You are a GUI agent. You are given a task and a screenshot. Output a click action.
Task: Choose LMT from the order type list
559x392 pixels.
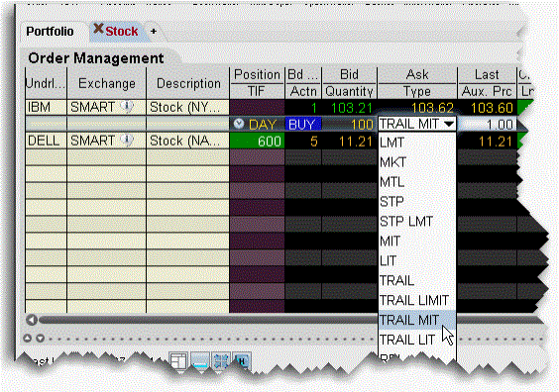pyautogui.click(x=416, y=143)
